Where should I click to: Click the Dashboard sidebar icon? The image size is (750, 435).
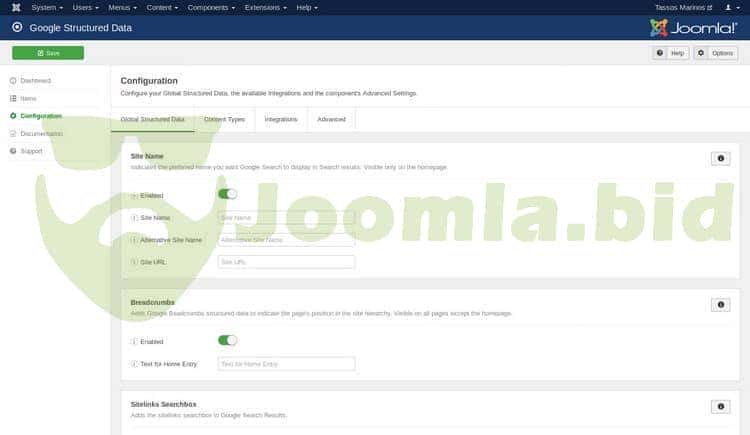(x=13, y=80)
